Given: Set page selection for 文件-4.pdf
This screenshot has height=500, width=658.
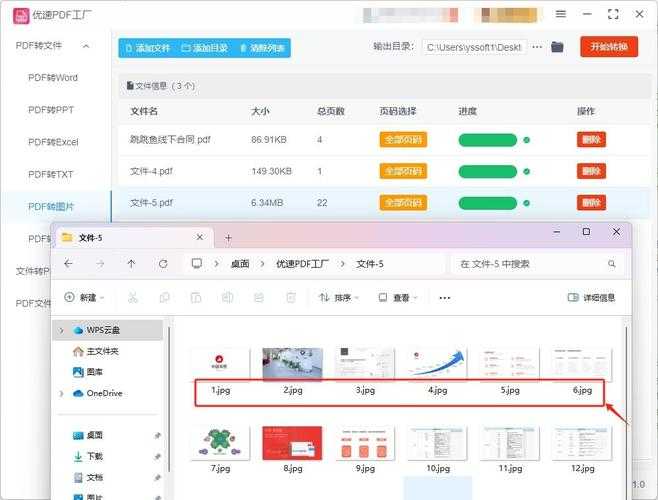Looking at the screenshot, I should 403,171.
